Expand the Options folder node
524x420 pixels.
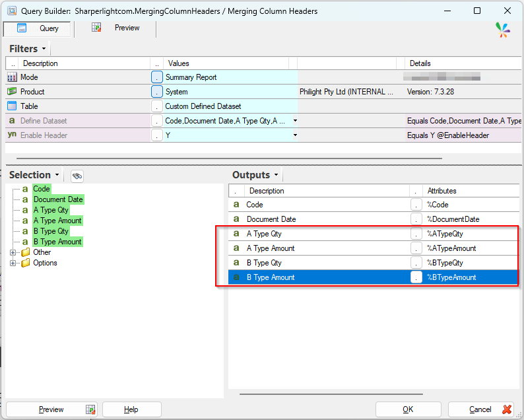13,263
